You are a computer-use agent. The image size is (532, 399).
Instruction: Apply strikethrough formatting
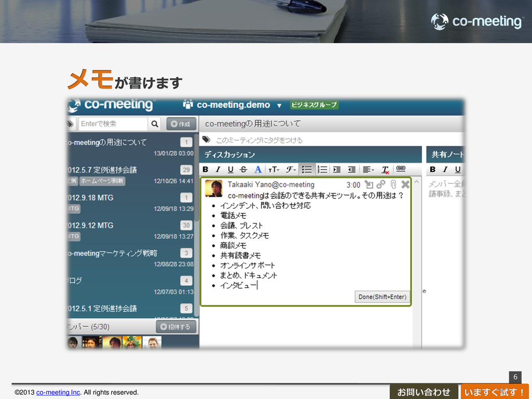[243, 169]
